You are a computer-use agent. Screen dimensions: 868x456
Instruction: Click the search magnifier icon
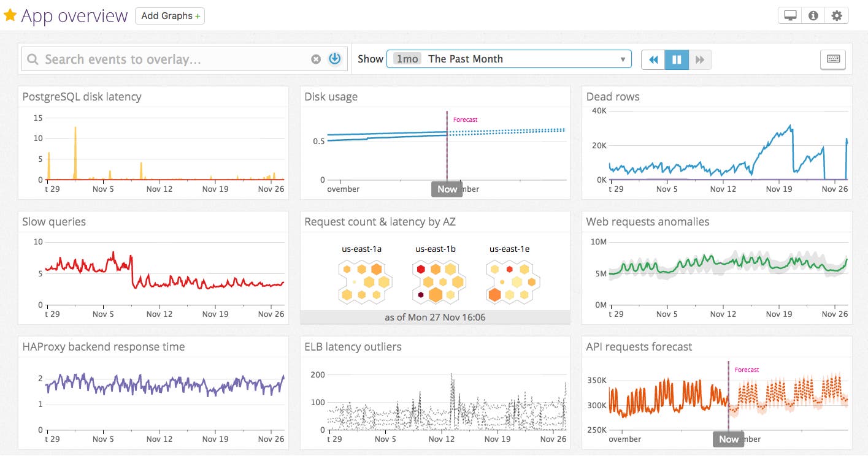(31, 59)
